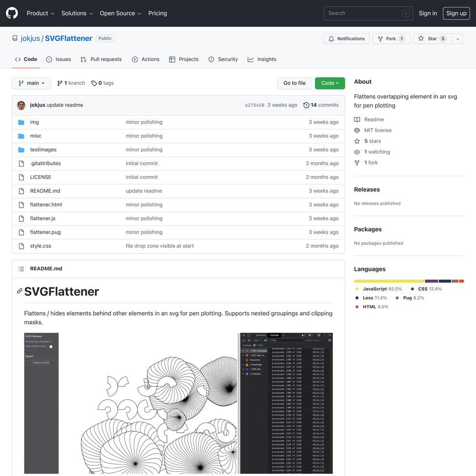Click the Pricing link
Viewport: 476px width, 476px height.
click(158, 13)
